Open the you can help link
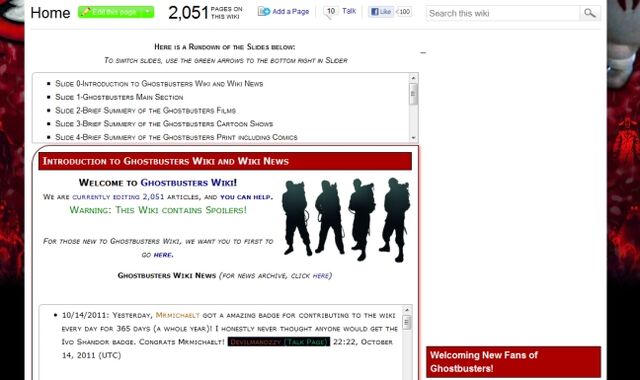The height and width of the screenshot is (380, 640). (x=246, y=197)
